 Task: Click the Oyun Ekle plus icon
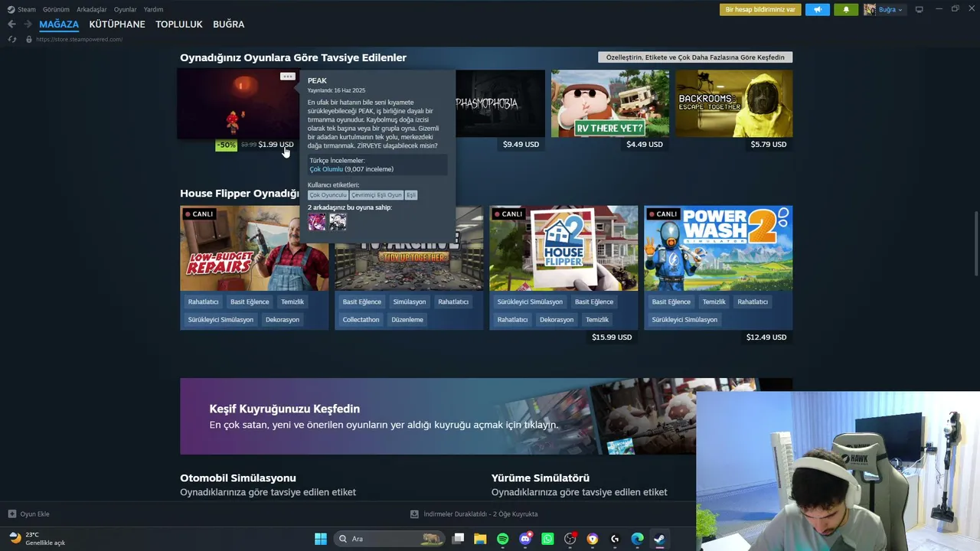coord(11,514)
